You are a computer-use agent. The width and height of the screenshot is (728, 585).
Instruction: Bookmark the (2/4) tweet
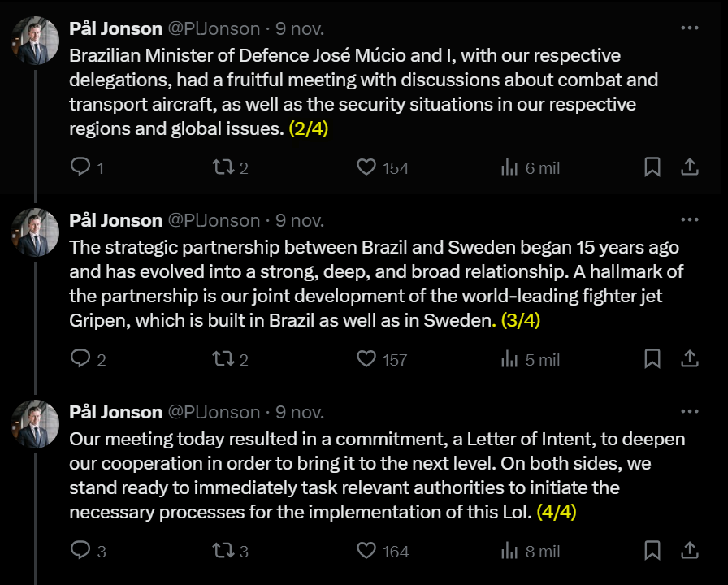[x=652, y=167]
